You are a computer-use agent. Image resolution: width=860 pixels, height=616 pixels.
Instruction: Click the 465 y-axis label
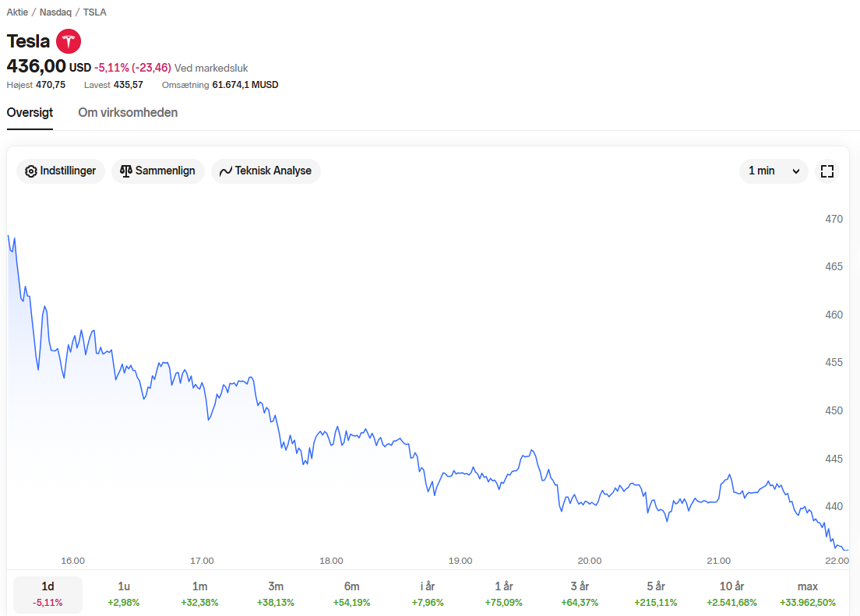[834, 266]
